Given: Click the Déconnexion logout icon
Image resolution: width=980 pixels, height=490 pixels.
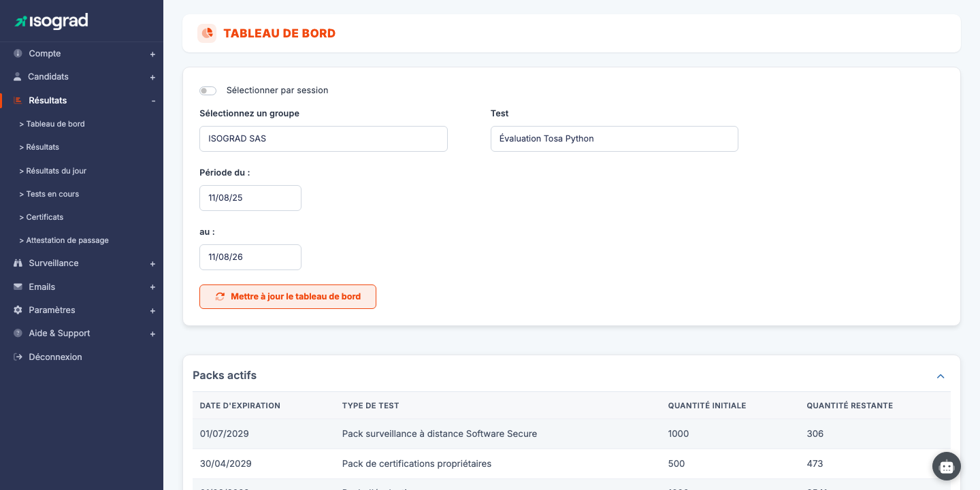Looking at the screenshot, I should (x=18, y=357).
